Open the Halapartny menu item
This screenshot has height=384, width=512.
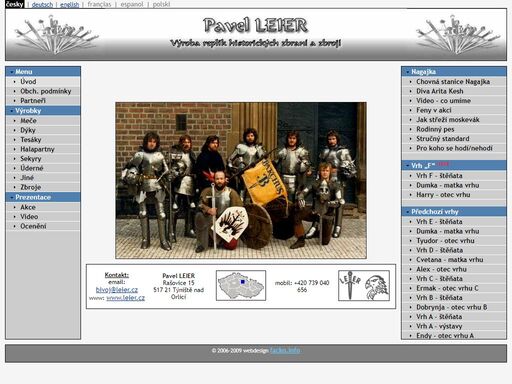click(43, 149)
